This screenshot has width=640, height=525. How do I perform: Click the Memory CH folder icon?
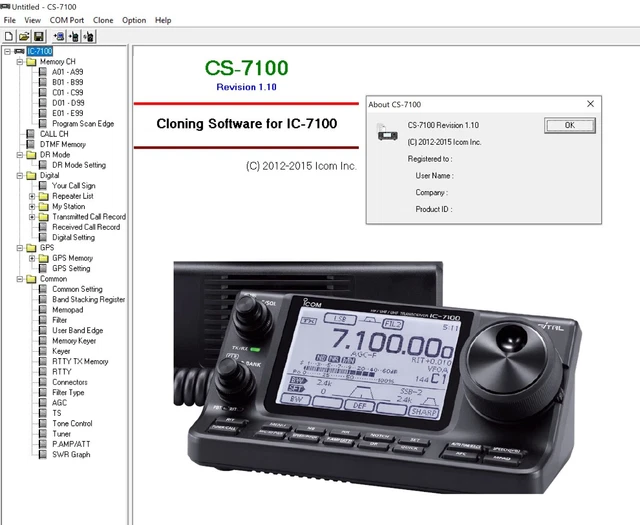[30, 62]
